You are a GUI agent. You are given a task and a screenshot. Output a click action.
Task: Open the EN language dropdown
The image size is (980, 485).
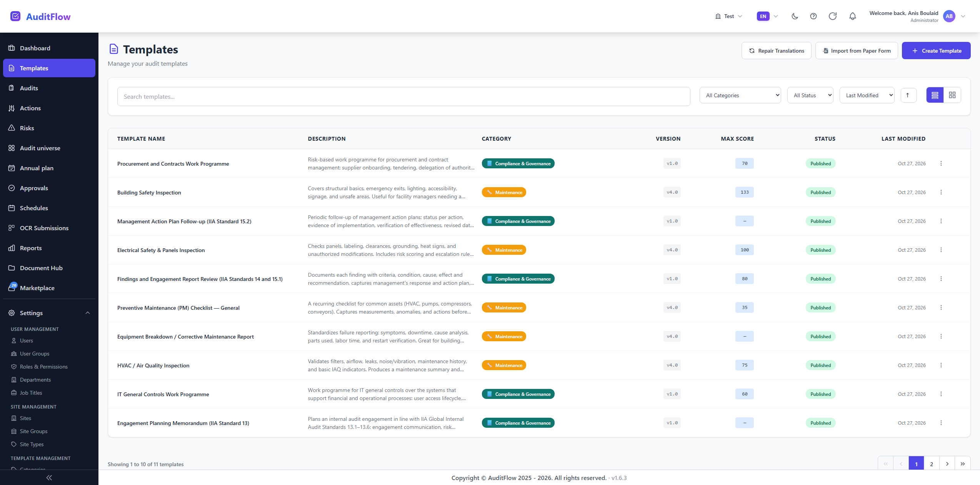pos(768,16)
